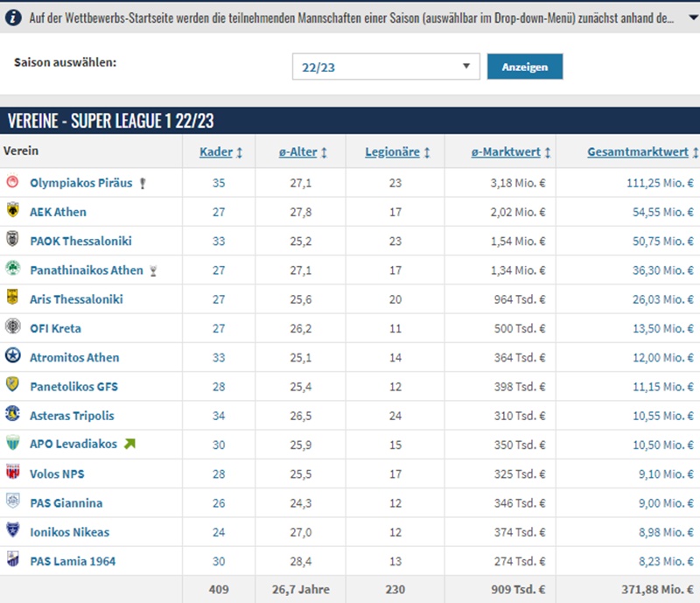The image size is (700, 603).
Task: Expand the info banner with the arrow
Action: pos(693,18)
